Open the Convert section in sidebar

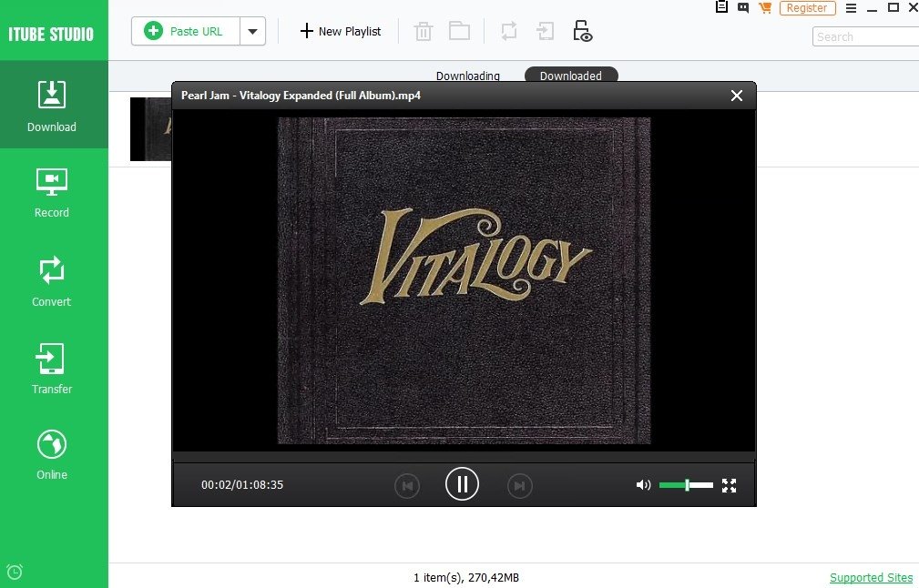pyautogui.click(x=52, y=281)
